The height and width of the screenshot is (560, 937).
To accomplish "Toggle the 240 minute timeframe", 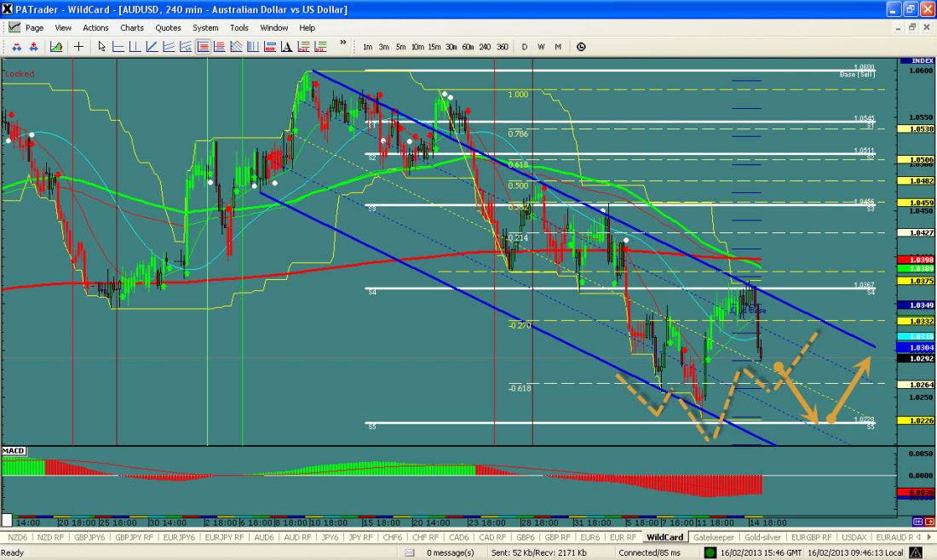I will 485,47.
